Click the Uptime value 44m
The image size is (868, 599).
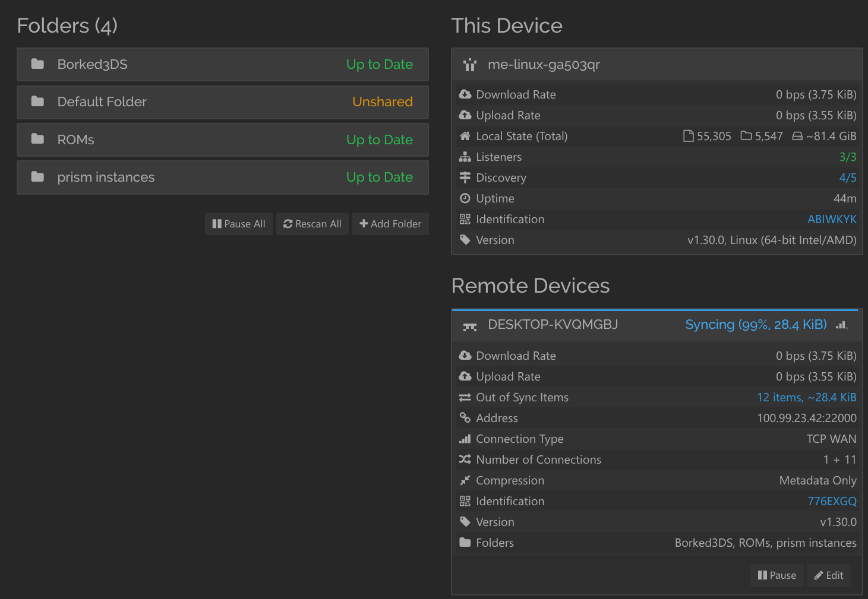(845, 198)
